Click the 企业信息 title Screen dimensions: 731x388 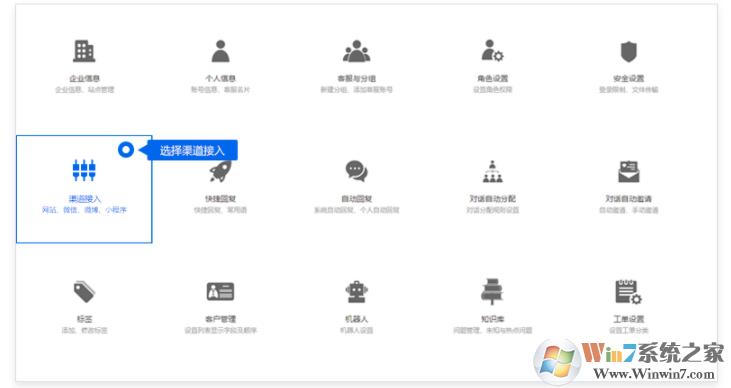coord(84,78)
